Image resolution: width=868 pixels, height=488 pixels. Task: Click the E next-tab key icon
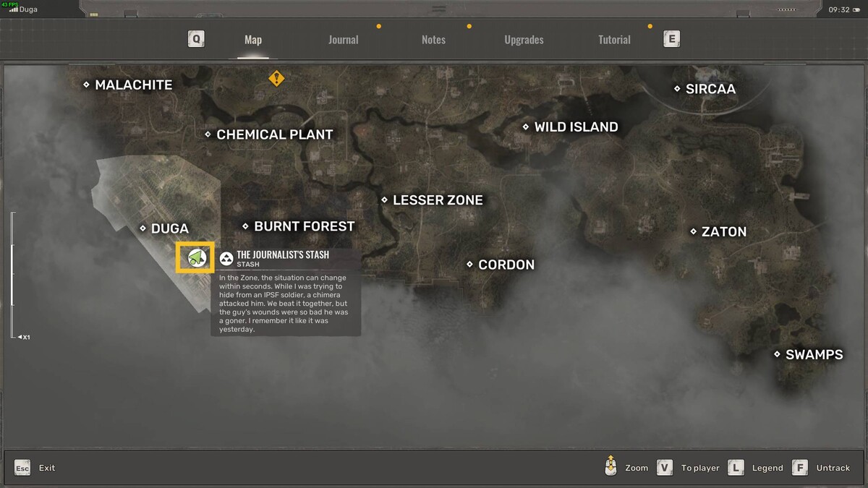(671, 39)
